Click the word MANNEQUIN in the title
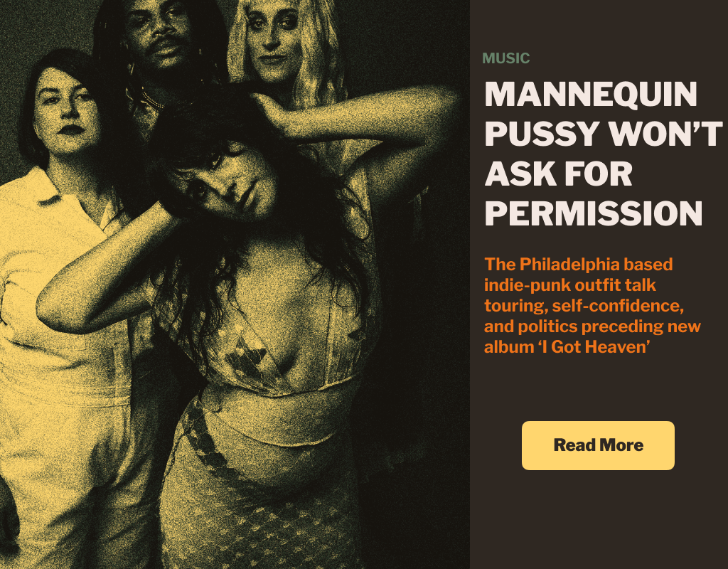 point(591,95)
